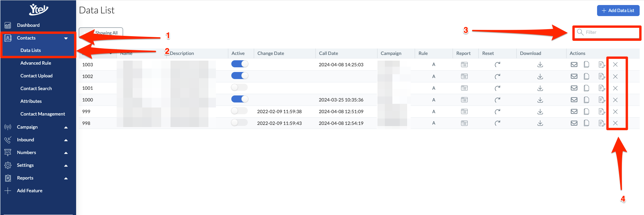Disable the Active toggle for list 1000
This screenshot has height=215, width=644.
(x=240, y=99)
